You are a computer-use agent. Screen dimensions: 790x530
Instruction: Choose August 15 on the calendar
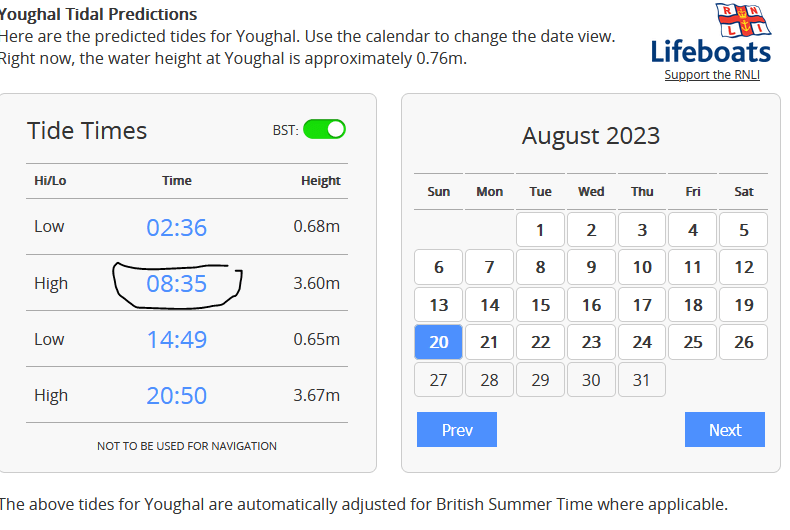(x=541, y=305)
